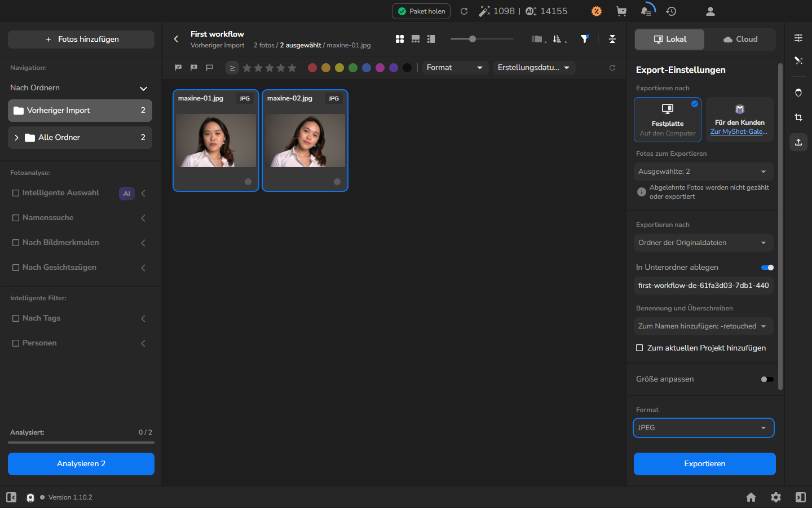Open the export upload icon in right sidebar
812x508 pixels.
click(x=798, y=142)
